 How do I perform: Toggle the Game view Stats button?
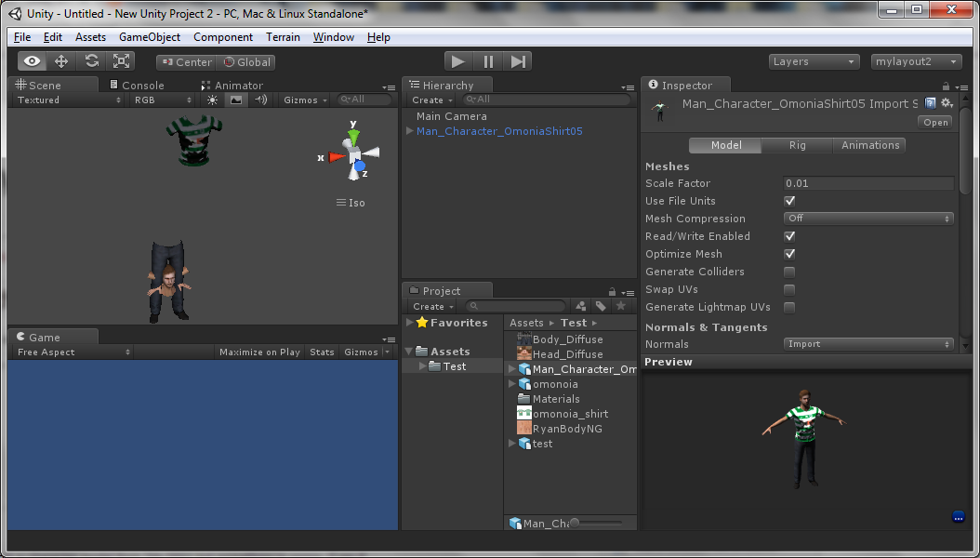click(322, 352)
